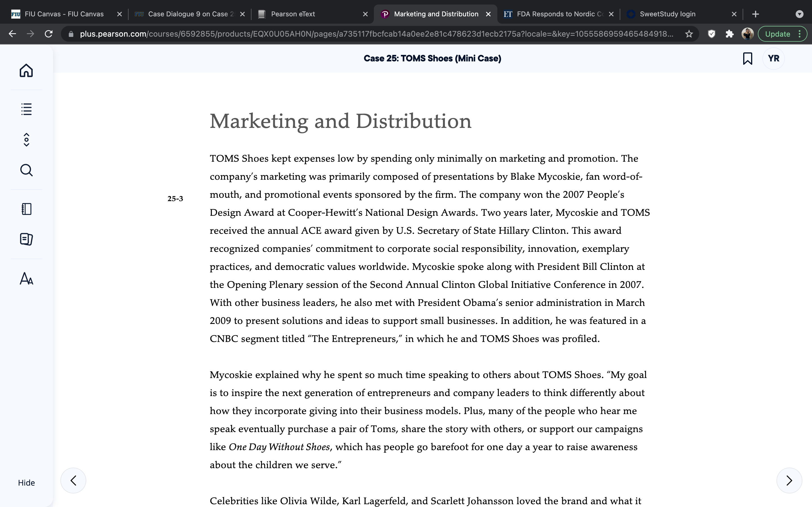Open the flashcards study icon
The height and width of the screenshot is (507, 812).
pos(26,239)
